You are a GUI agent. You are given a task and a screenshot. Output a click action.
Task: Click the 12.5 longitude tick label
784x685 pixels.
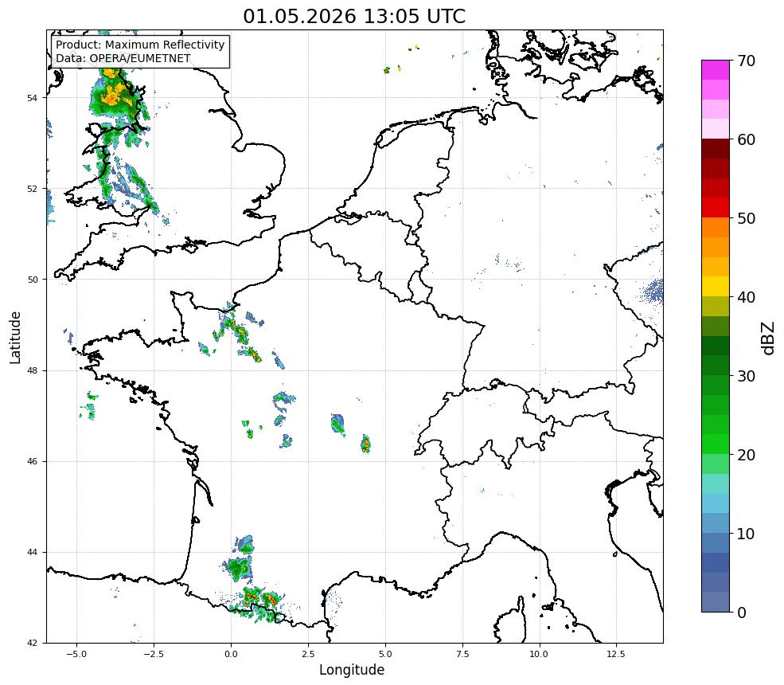(616, 654)
